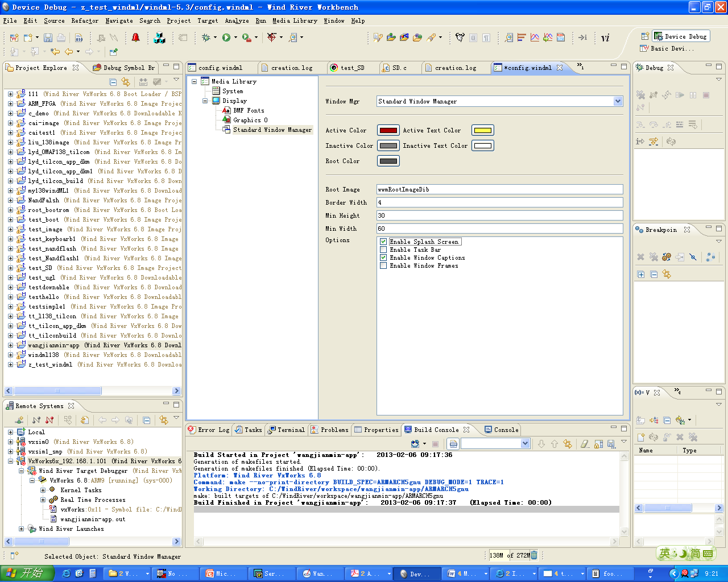Open the Window Mgr dropdown
The image size is (728, 582).
(x=618, y=101)
